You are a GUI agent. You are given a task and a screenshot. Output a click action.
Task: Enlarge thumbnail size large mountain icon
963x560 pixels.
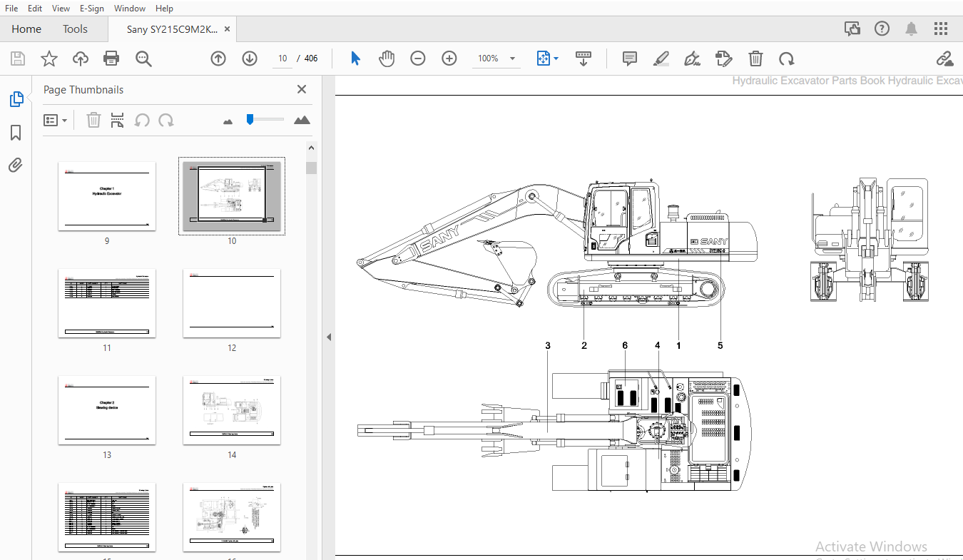pos(302,120)
